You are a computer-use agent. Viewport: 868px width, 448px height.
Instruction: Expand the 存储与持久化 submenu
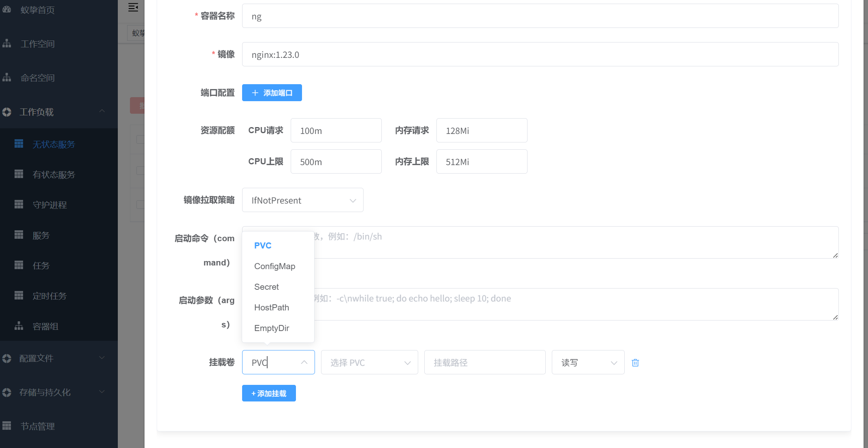point(102,392)
